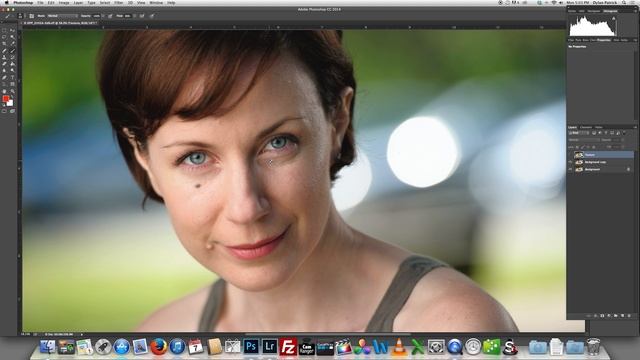The width and height of the screenshot is (640, 360).
Task: Open the Opacity dropdown in options bar
Action: coord(102,16)
